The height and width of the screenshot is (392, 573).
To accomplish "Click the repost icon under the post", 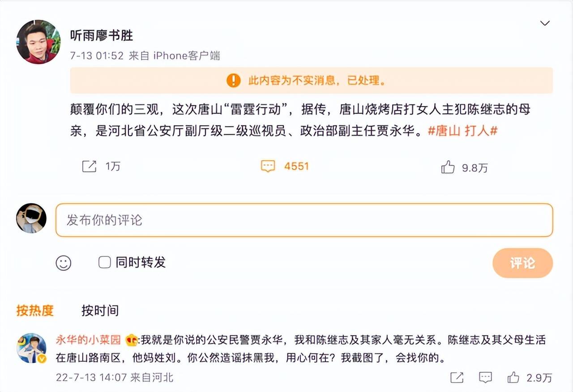I will (x=89, y=167).
